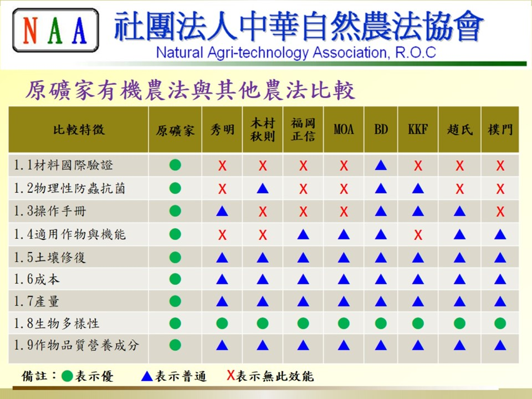Click the blue triangle legend marker for 表示普通

(147, 376)
